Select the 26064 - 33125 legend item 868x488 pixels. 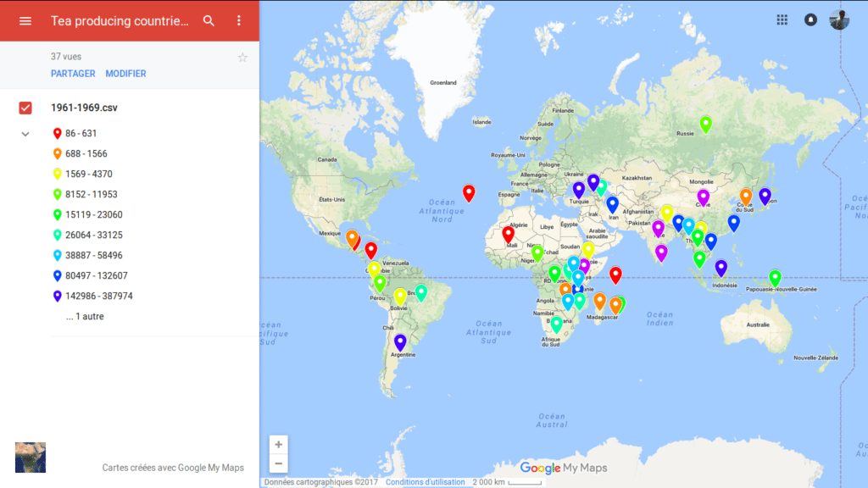tap(87, 236)
